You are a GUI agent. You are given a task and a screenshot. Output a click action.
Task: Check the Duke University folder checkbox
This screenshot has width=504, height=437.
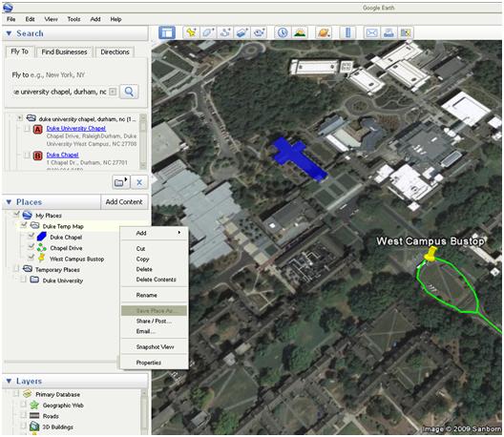23,280
